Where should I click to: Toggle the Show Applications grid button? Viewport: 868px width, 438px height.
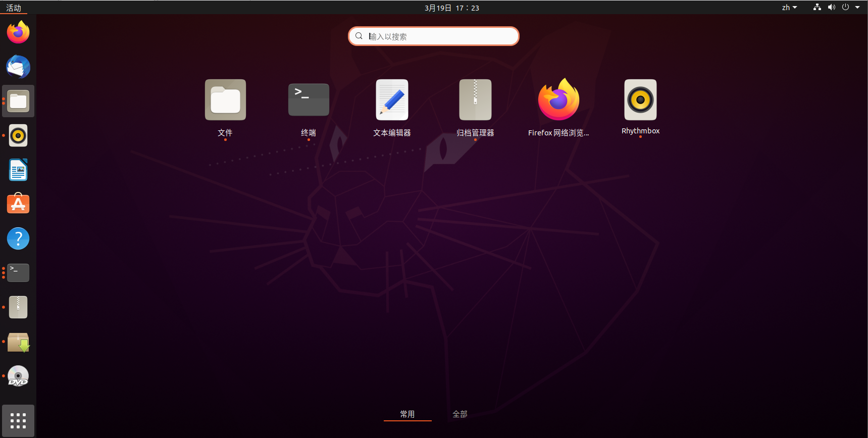point(18,420)
